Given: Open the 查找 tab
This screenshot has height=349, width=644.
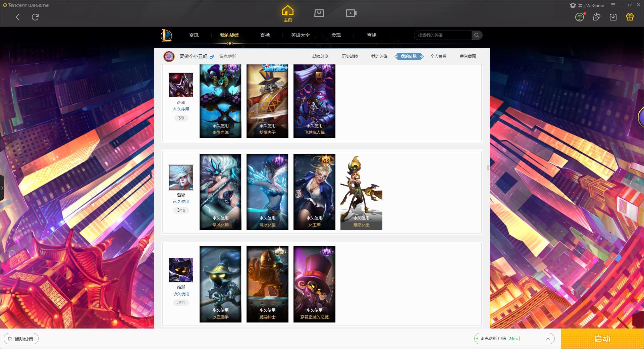Looking at the screenshot, I should click(372, 35).
